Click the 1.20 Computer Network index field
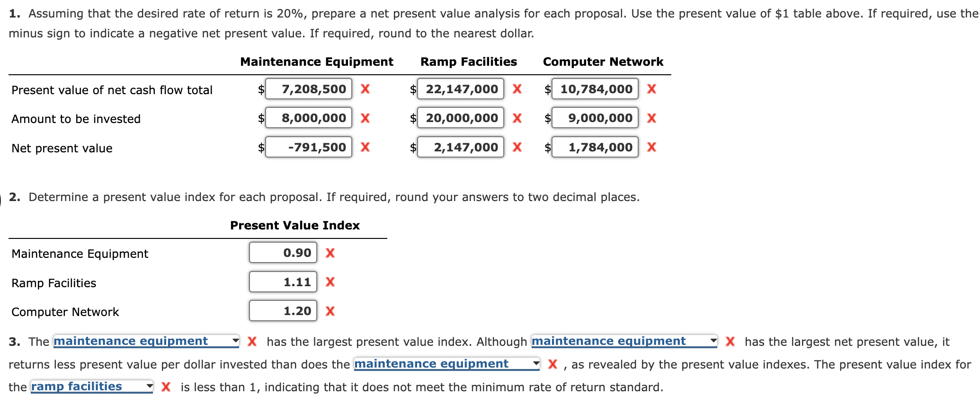This screenshot has height=404, width=980. tap(283, 311)
